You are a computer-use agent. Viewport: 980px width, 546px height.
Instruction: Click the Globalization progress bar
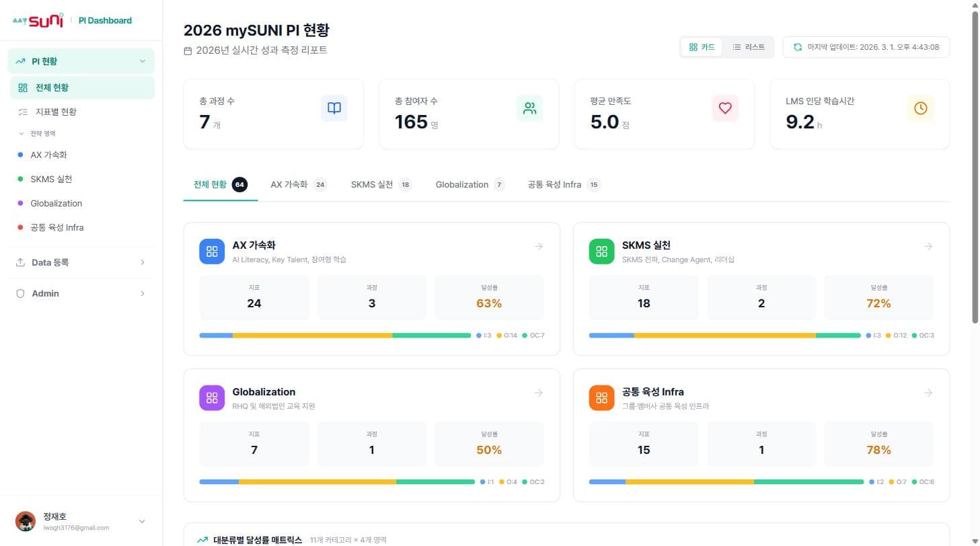point(337,481)
